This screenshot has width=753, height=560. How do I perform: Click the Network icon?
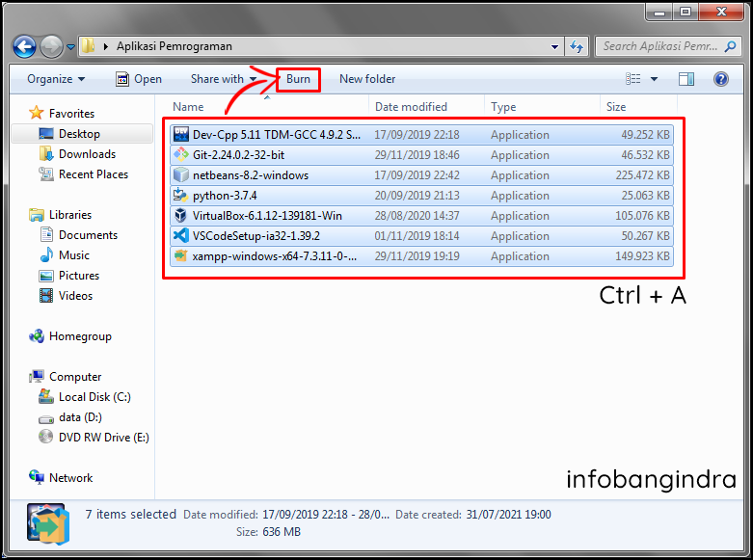(x=37, y=477)
